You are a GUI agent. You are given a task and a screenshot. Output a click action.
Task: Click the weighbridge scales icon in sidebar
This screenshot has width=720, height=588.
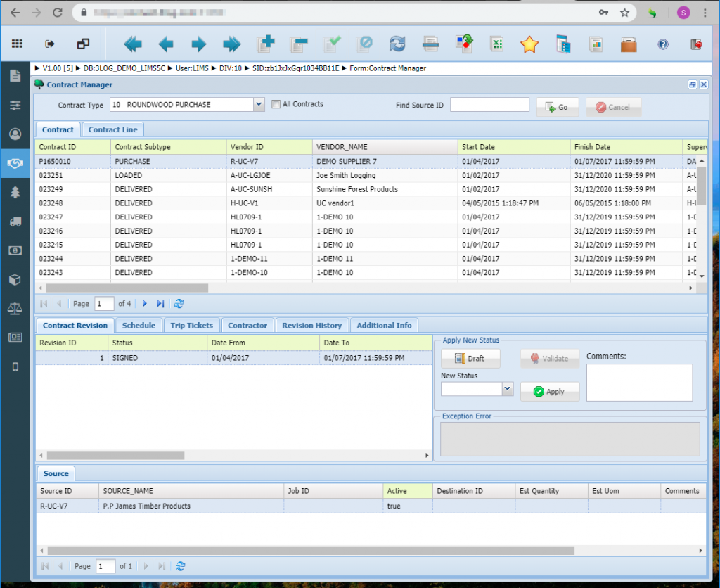tap(15, 308)
